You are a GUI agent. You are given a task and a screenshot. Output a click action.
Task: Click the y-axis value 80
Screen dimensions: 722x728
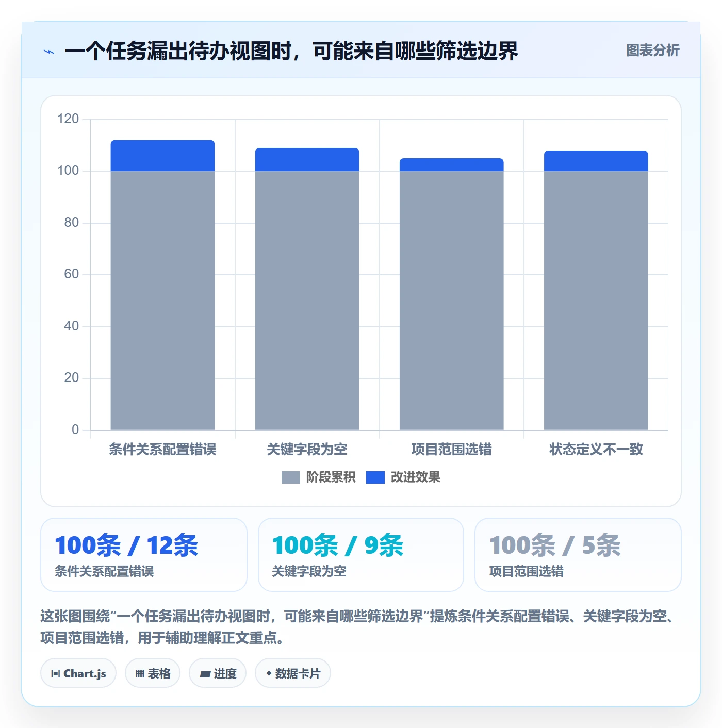(x=72, y=223)
